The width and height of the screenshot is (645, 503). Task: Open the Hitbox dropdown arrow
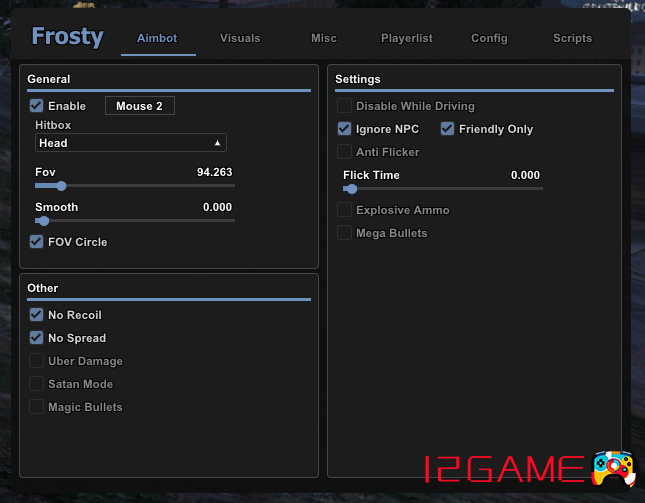(x=217, y=143)
